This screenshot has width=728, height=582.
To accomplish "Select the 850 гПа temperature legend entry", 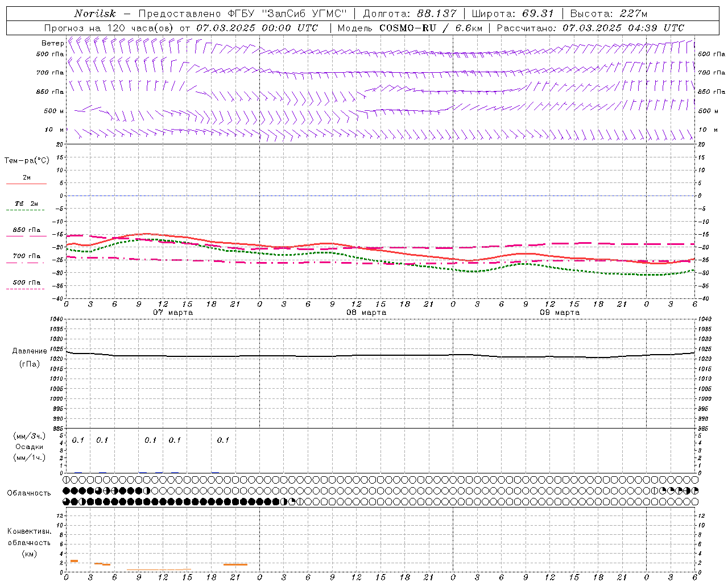I will [26, 231].
